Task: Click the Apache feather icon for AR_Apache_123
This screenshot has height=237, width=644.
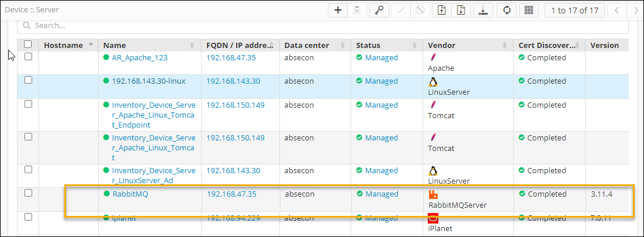Action: (x=432, y=57)
